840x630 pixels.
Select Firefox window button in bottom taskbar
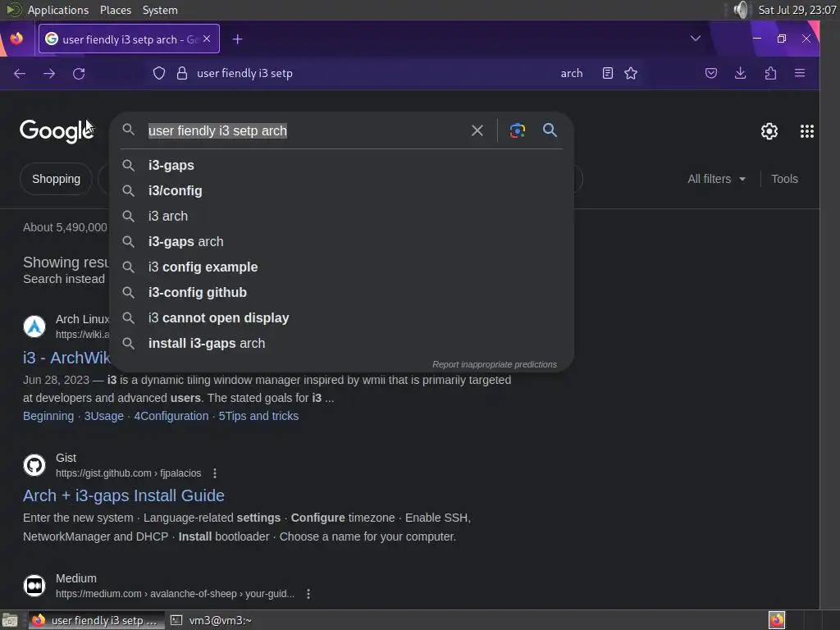pos(97,620)
